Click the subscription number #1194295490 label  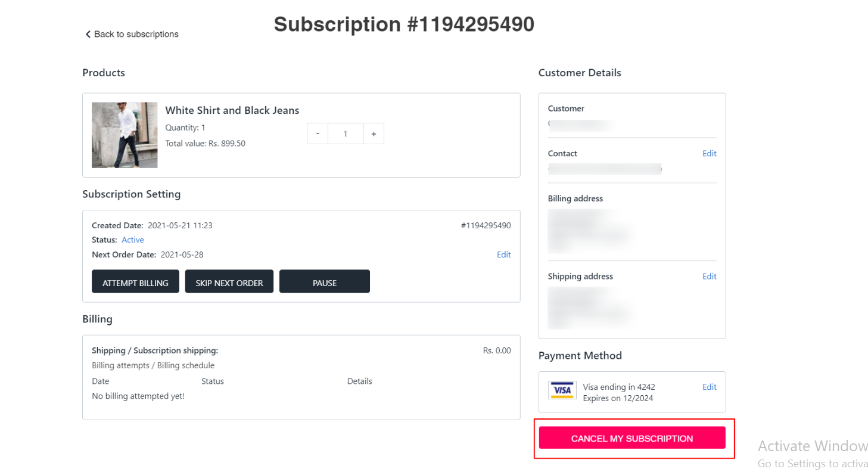click(486, 225)
